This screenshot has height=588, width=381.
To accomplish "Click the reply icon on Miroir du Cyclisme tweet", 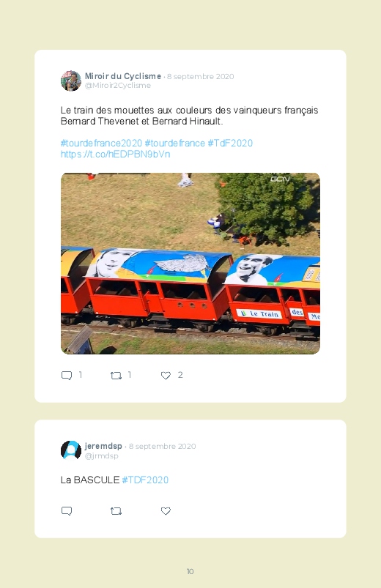I will pos(67,376).
